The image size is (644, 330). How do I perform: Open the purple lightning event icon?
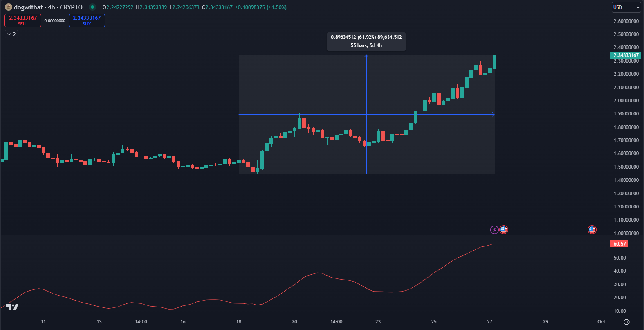[x=494, y=230]
